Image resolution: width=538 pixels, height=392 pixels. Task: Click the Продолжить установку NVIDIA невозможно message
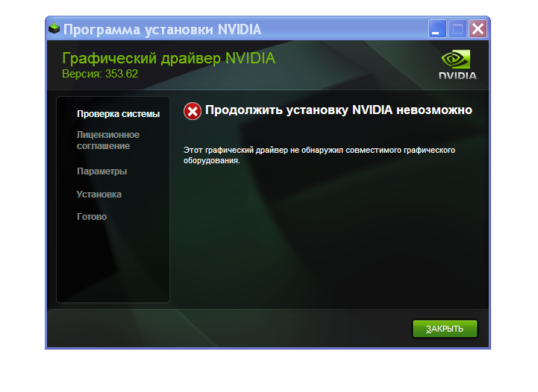click(339, 110)
